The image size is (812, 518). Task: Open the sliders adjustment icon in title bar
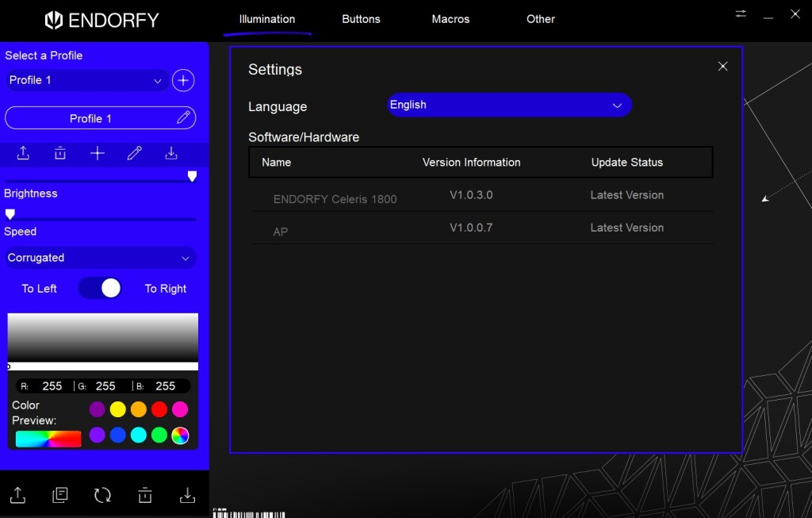click(741, 13)
